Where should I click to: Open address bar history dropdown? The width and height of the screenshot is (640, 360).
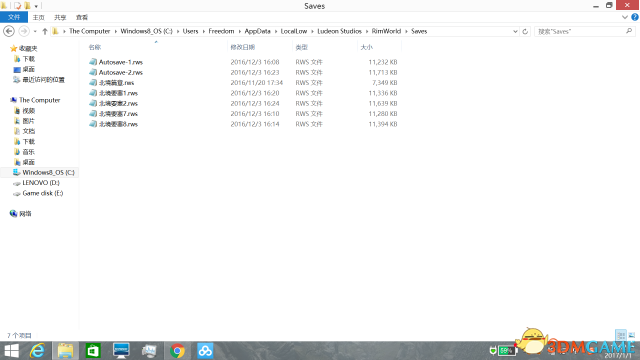pos(515,31)
